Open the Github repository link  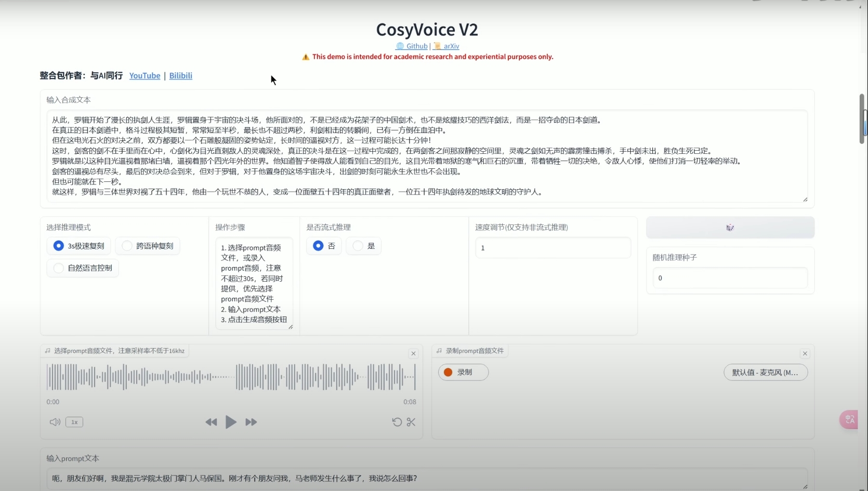pos(416,46)
